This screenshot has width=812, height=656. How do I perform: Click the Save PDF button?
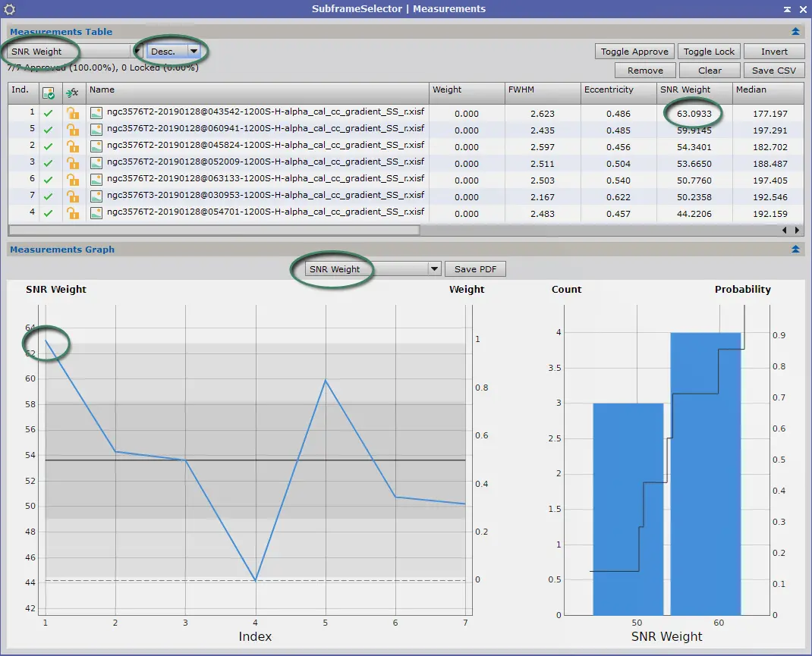pos(475,269)
